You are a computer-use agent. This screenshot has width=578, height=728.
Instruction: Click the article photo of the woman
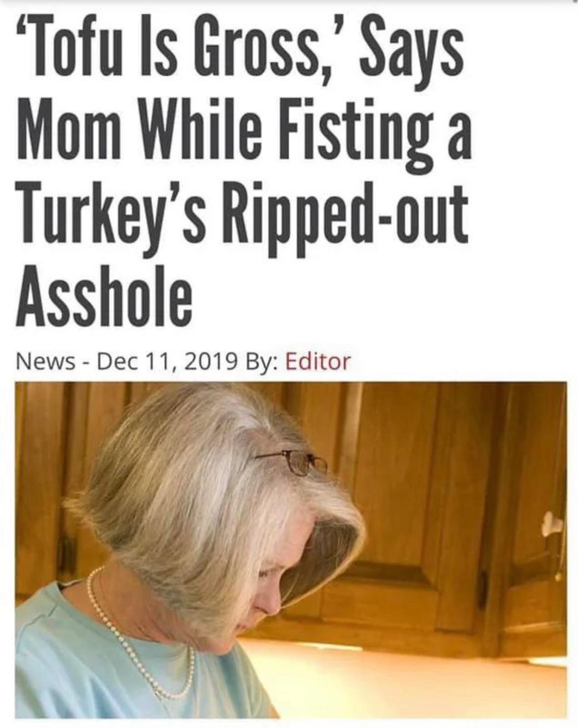291,550
